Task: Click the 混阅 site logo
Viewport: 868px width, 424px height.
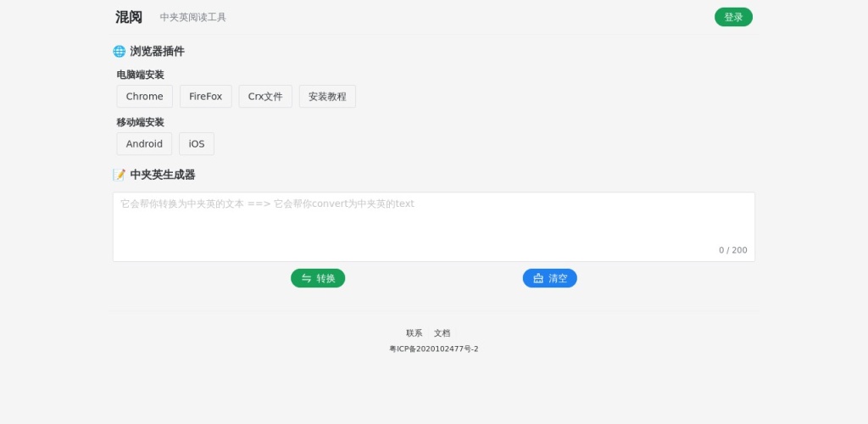Action: [129, 17]
